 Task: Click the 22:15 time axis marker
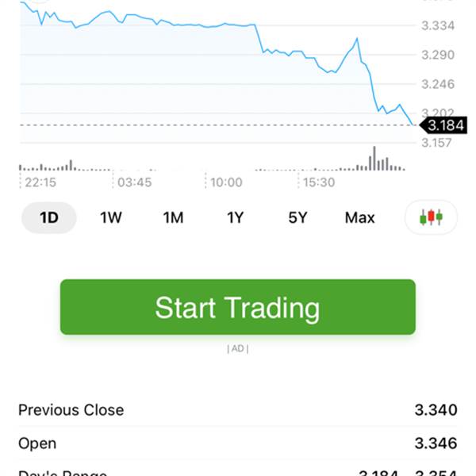[40, 182]
